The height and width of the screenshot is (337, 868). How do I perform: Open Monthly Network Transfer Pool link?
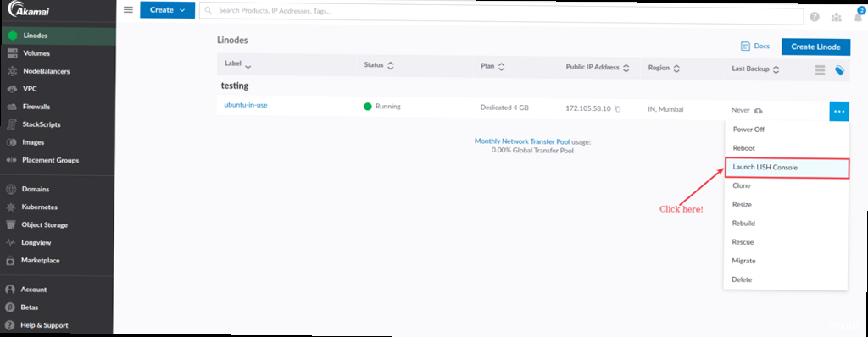click(x=522, y=141)
